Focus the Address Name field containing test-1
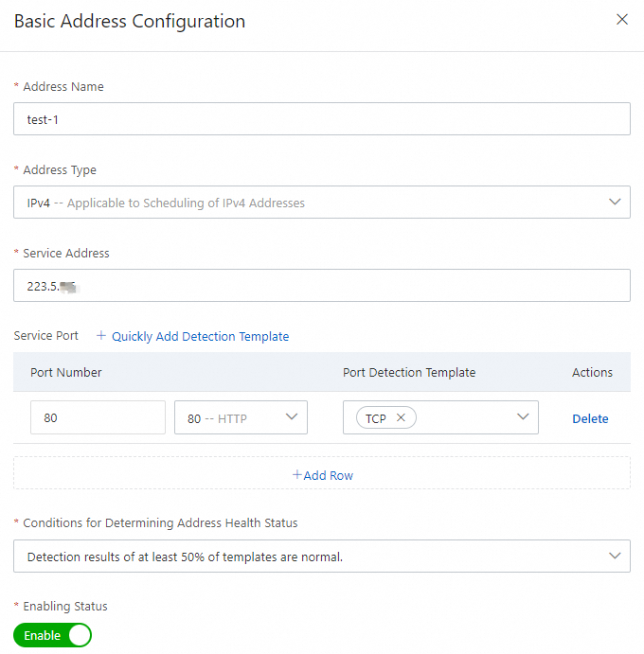644x654 pixels. coord(322,119)
